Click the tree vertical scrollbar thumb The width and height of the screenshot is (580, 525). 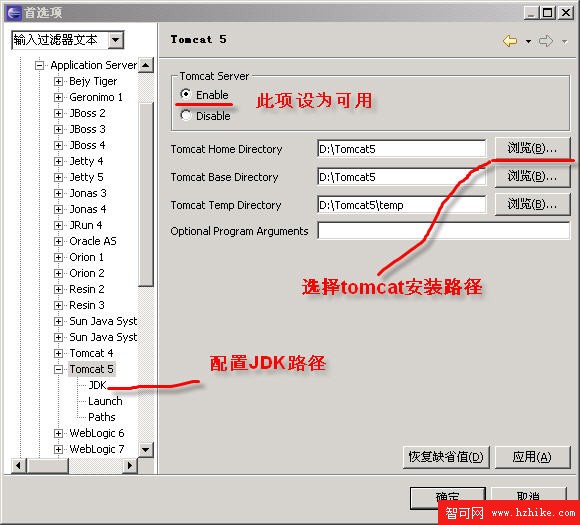click(146, 194)
